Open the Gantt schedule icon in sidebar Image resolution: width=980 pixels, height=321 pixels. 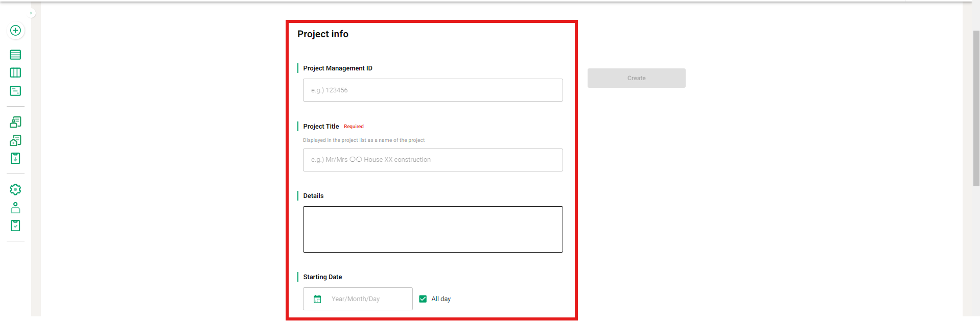[15, 91]
